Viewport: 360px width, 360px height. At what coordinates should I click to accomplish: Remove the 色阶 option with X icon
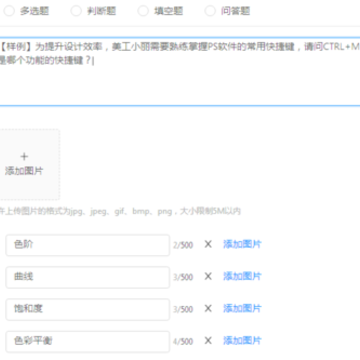[208, 245]
